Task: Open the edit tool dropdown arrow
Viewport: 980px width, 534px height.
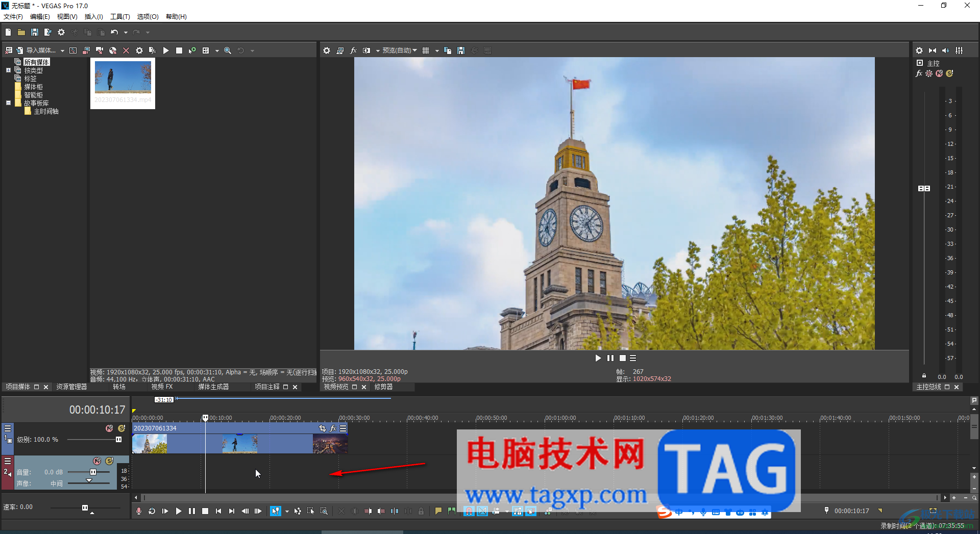Action: click(x=287, y=512)
